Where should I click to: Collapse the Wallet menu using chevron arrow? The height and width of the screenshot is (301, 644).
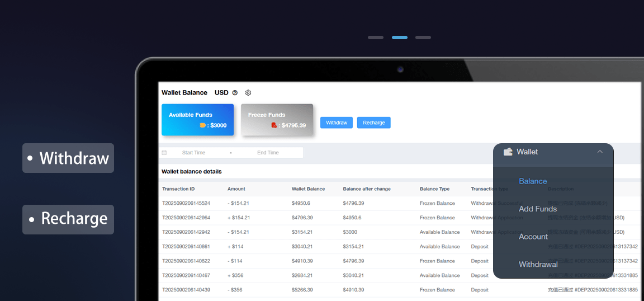pyautogui.click(x=600, y=152)
